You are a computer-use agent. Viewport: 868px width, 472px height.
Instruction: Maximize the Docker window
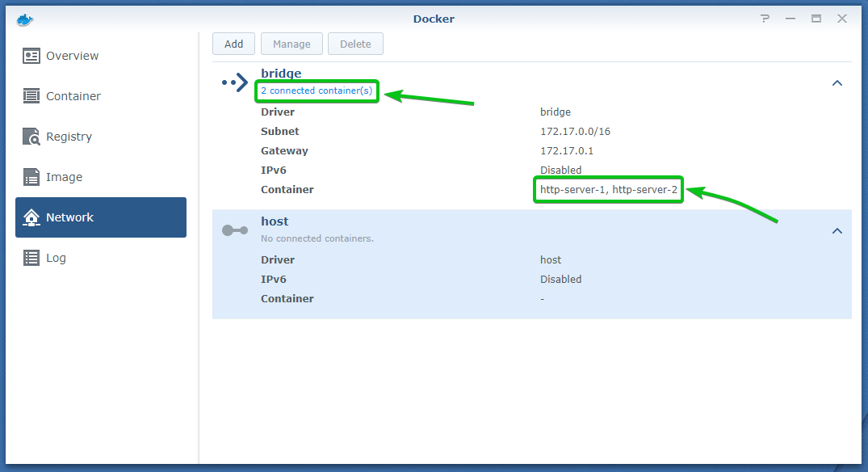(x=816, y=19)
